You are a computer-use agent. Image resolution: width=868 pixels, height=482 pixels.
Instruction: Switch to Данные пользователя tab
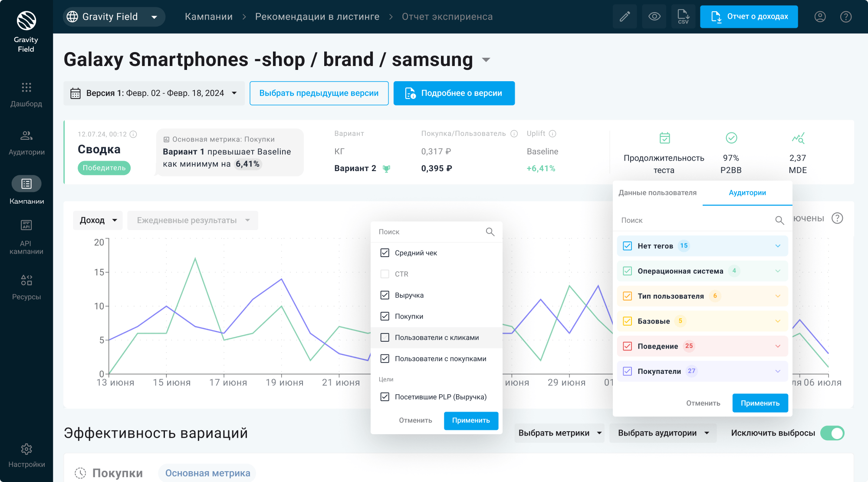tap(657, 193)
